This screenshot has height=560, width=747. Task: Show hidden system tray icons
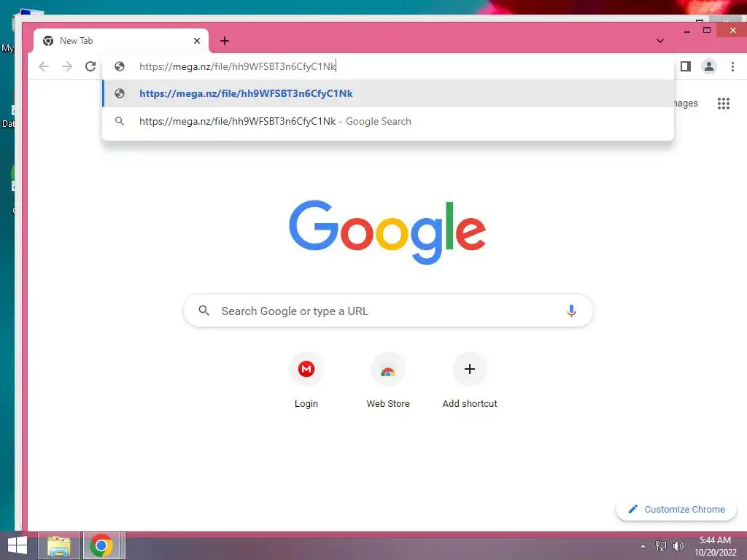[643, 546]
